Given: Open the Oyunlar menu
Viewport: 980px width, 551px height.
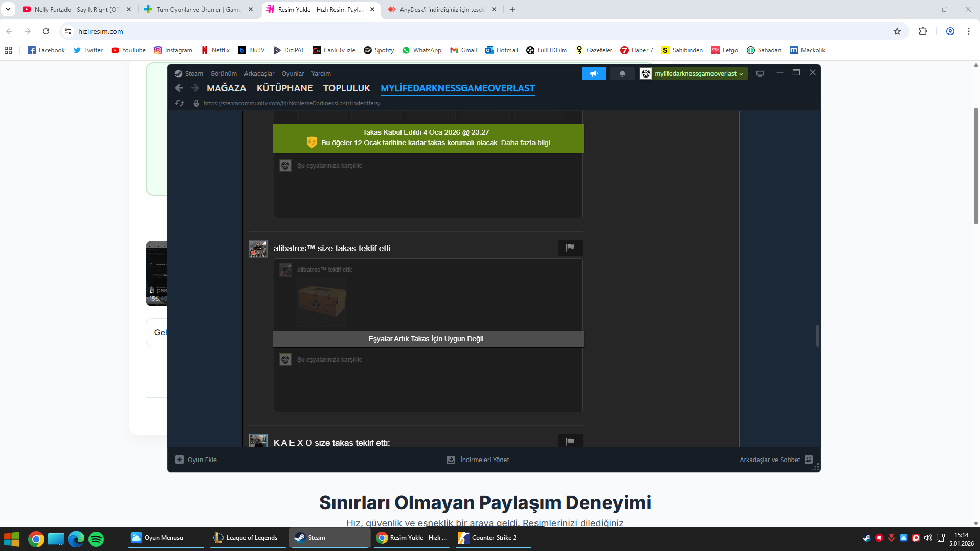Looking at the screenshot, I should click(x=293, y=74).
